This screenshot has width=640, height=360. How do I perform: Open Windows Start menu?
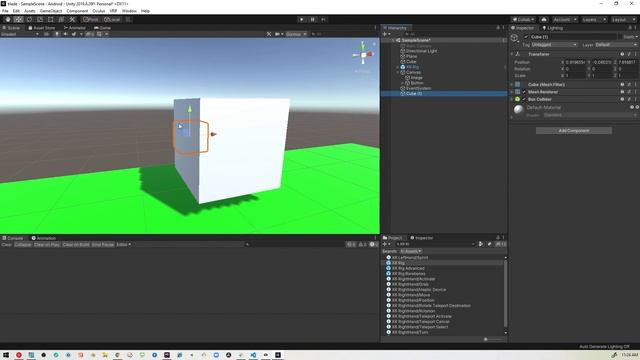(6, 355)
